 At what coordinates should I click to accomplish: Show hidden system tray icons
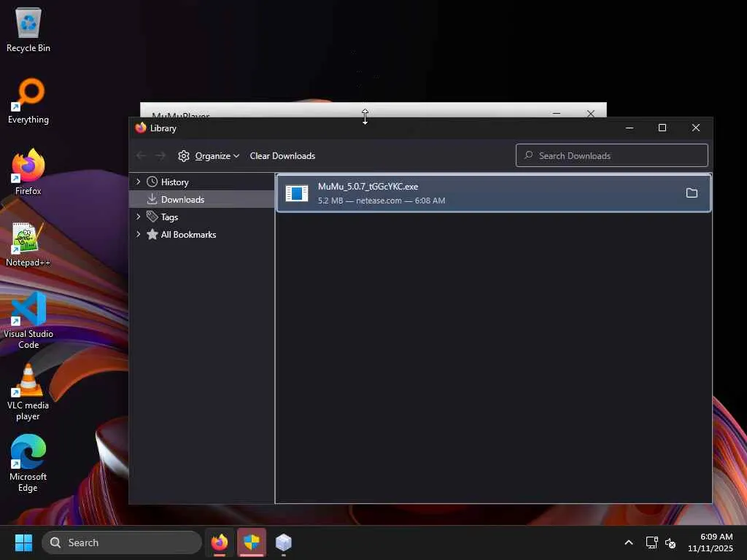629,542
